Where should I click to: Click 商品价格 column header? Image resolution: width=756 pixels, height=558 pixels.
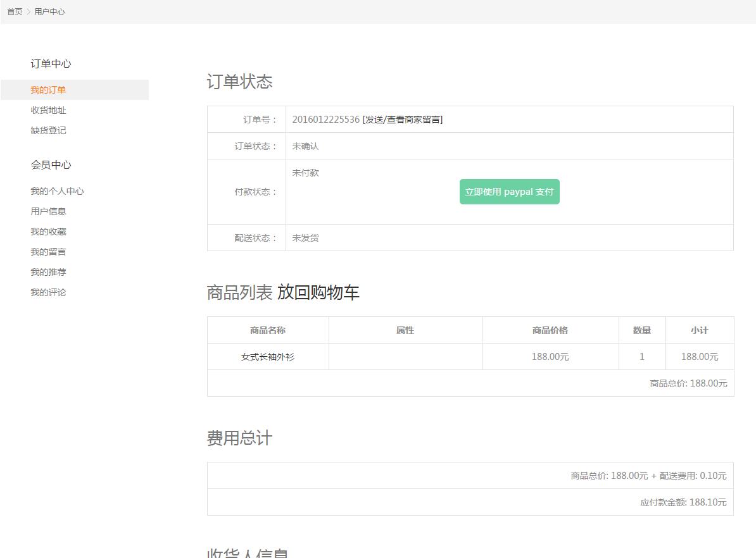550,330
